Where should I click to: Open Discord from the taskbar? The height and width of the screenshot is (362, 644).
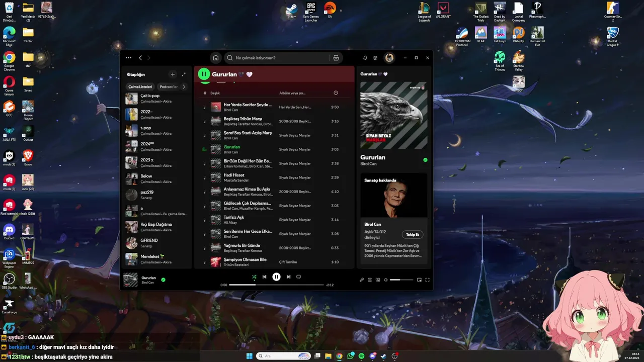click(x=372, y=356)
